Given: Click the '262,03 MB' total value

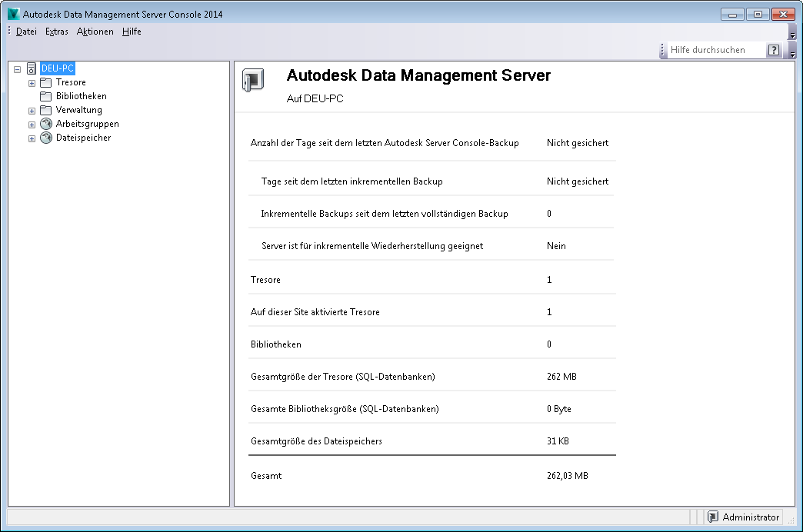Looking at the screenshot, I should (568, 476).
